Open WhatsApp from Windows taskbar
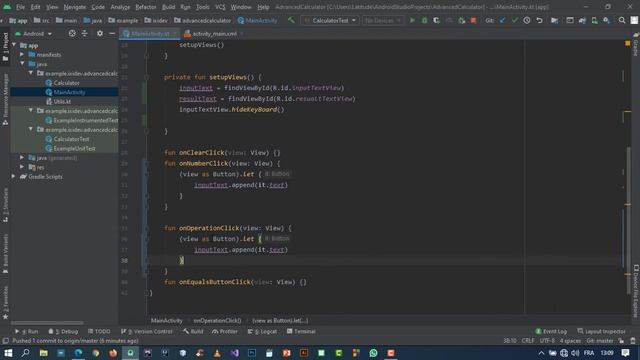The height and width of the screenshot is (360, 640). 373,353
